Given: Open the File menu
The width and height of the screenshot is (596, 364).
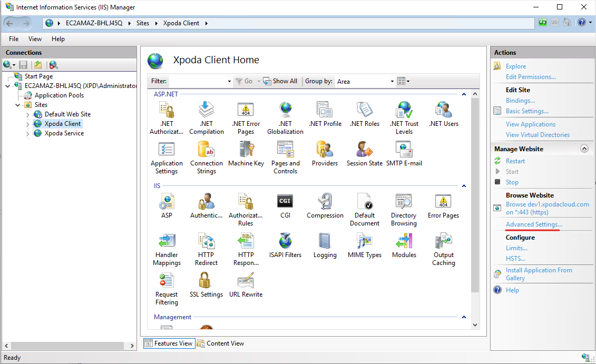Looking at the screenshot, I should coord(14,39).
